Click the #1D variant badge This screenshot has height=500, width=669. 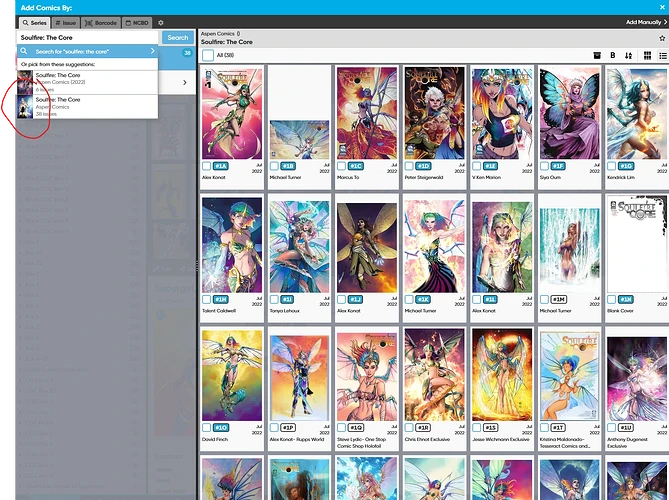point(423,166)
